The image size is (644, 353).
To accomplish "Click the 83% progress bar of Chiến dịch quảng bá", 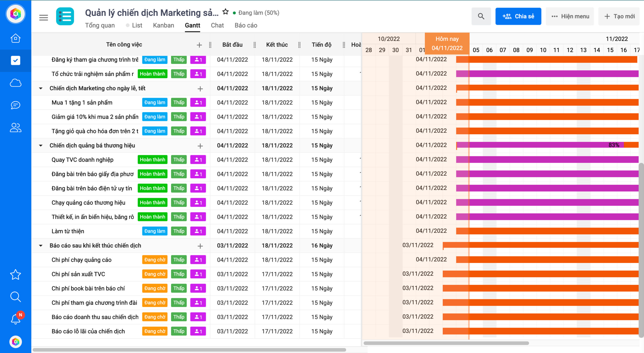I will (x=548, y=145).
